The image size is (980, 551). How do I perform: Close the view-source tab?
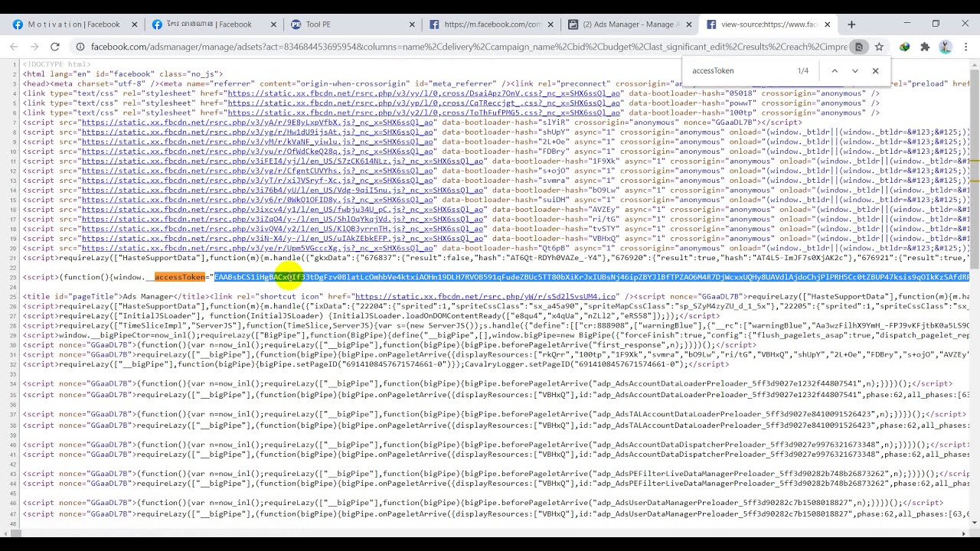point(828,24)
